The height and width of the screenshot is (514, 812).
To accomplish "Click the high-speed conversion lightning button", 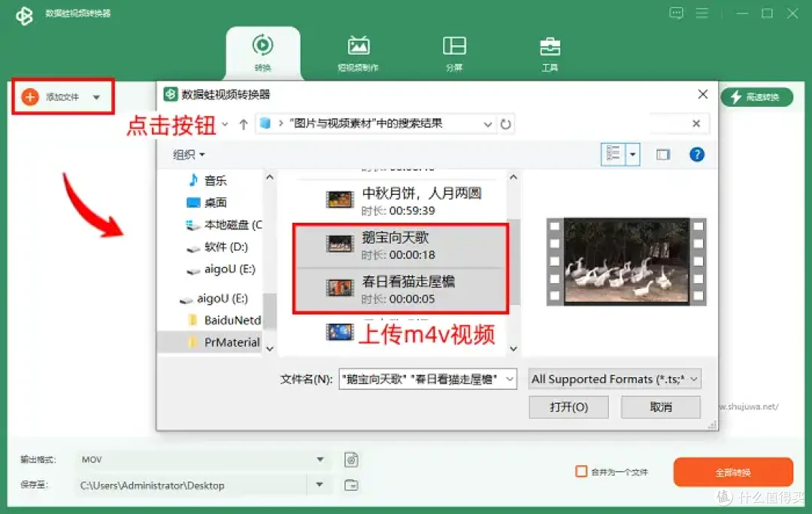I will click(x=756, y=97).
